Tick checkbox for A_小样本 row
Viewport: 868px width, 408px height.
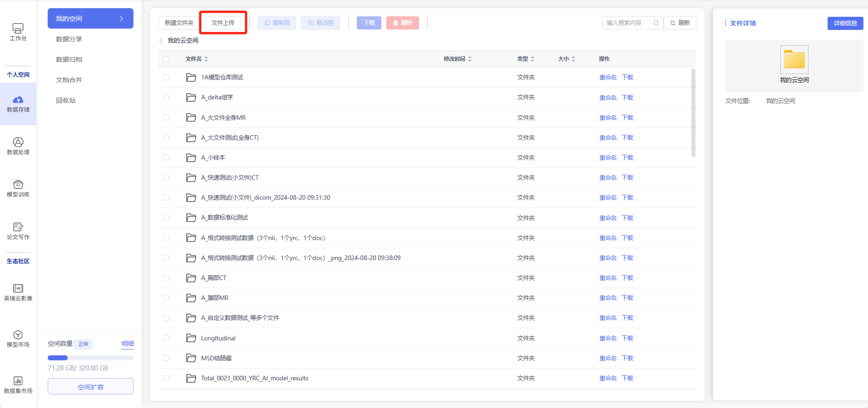click(x=166, y=157)
